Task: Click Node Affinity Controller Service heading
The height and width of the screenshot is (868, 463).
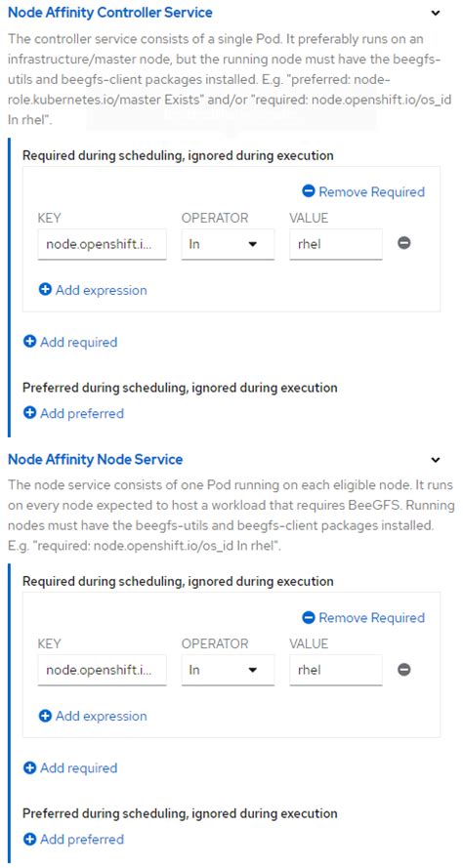Action: coord(110,12)
